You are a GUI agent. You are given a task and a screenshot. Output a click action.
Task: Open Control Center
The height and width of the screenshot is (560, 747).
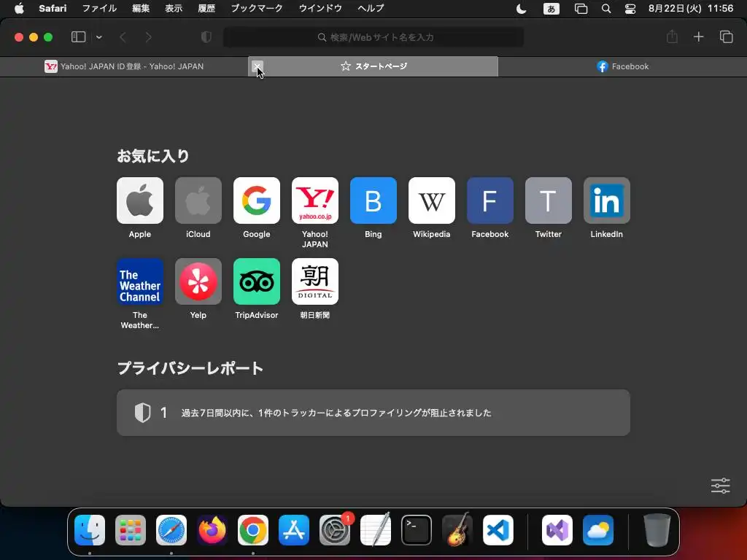click(630, 9)
